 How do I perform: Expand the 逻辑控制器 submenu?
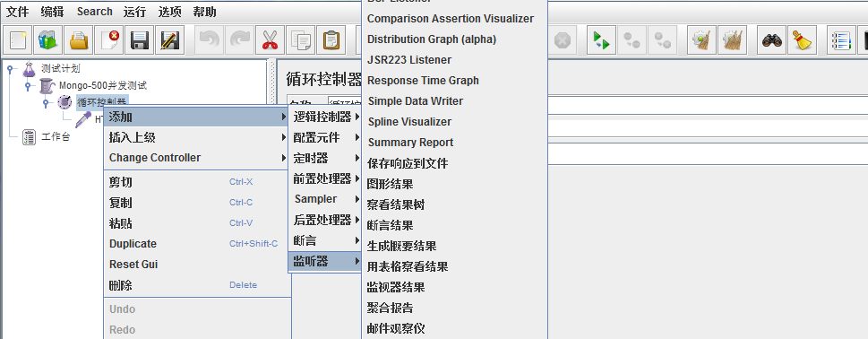pos(325,117)
